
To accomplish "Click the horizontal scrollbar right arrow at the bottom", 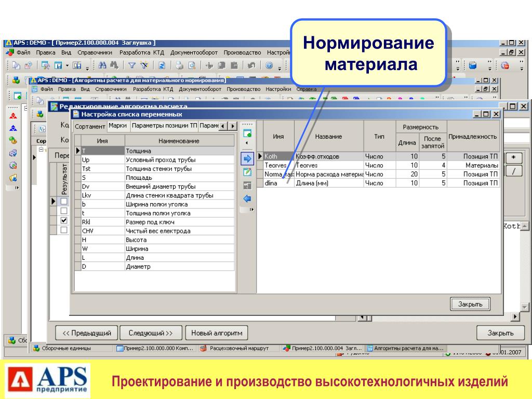I will [x=515, y=317].
